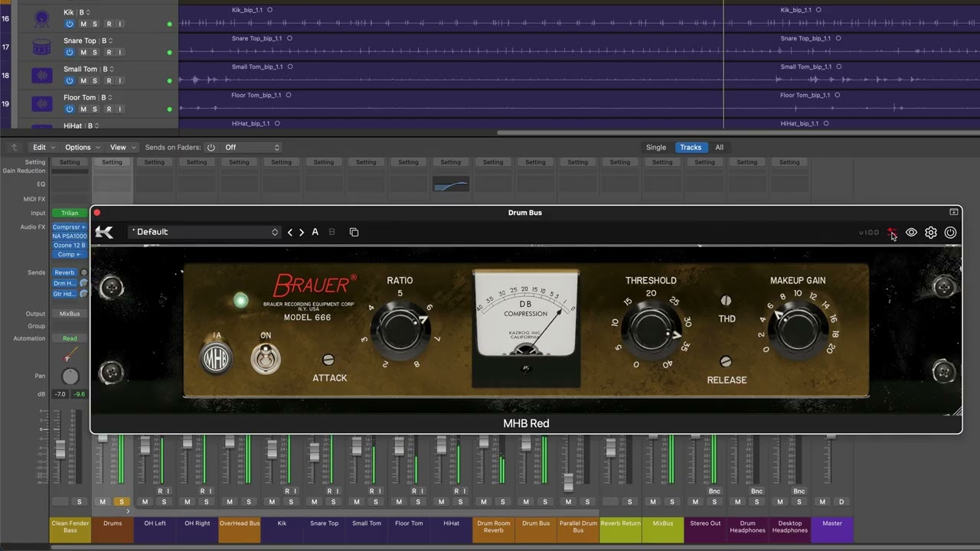
Task: Open the mixer Edit menu
Action: coord(43,147)
